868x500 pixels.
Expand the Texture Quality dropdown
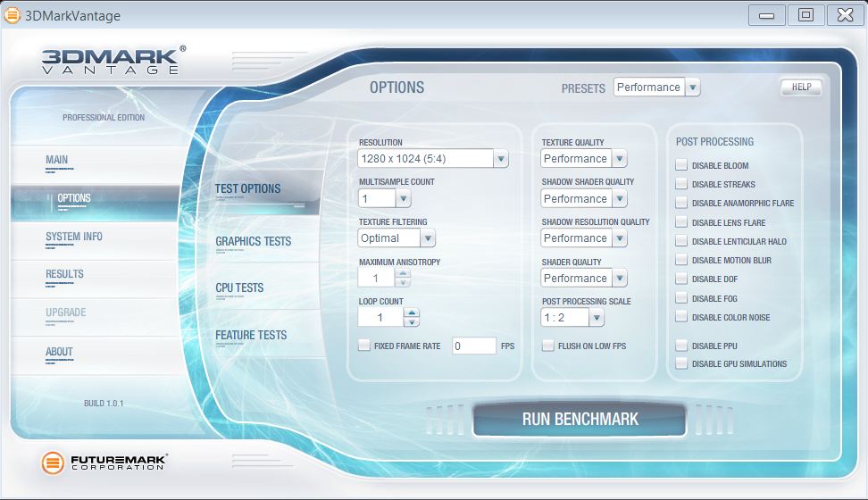click(583, 158)
